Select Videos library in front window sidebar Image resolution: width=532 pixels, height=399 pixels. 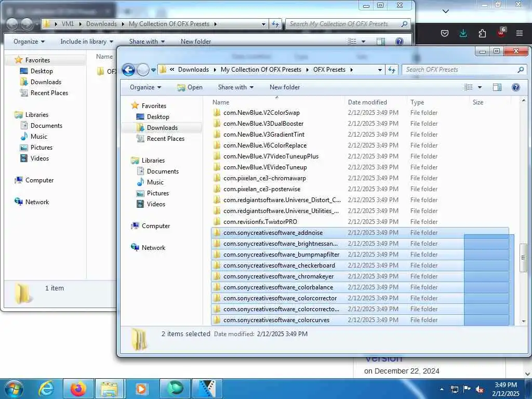156,204
